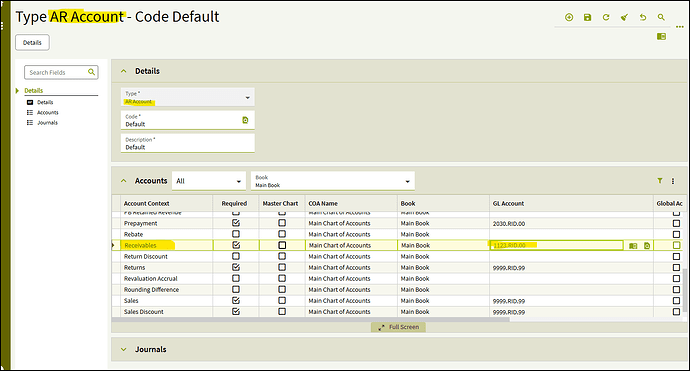Click the Details form icon in sidebar

point(30,102)
